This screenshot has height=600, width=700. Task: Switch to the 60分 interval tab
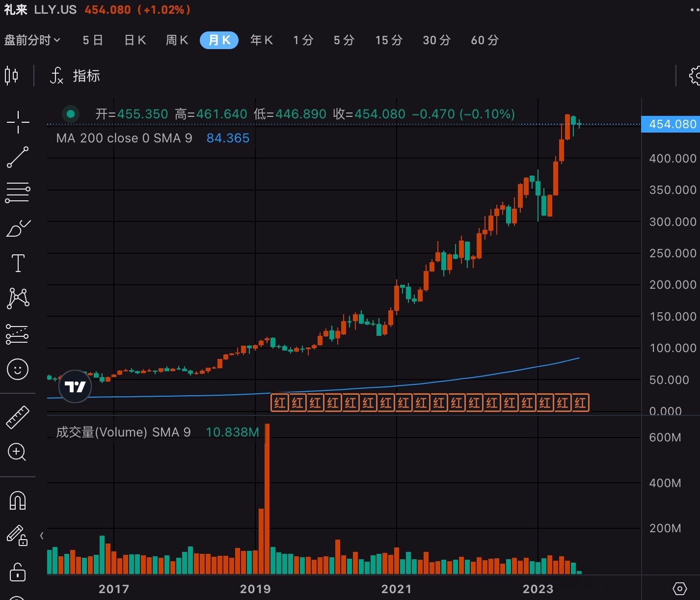pos(485,40)
